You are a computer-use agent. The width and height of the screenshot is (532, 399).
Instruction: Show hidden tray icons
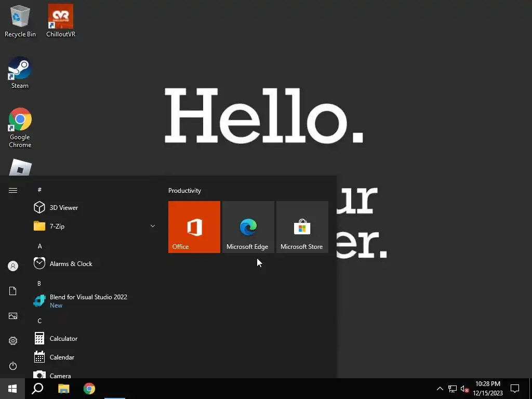(440, 389)
